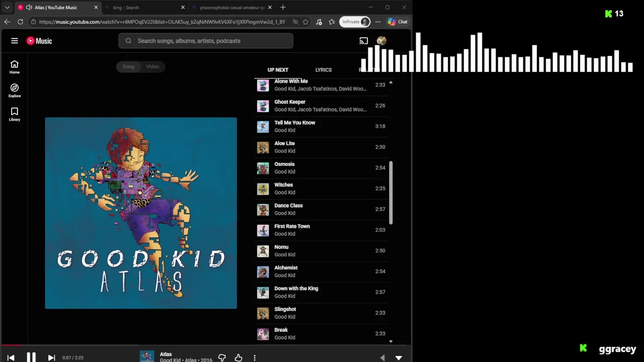644x362 pixels.
Task: Refresh the page in the browser
Action: coord(20,22)
